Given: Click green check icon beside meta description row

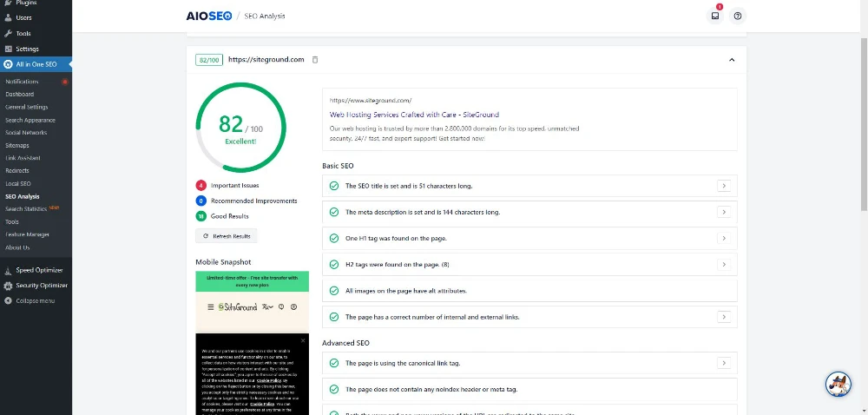Looking at the screenshot, I should coord(334,212).
